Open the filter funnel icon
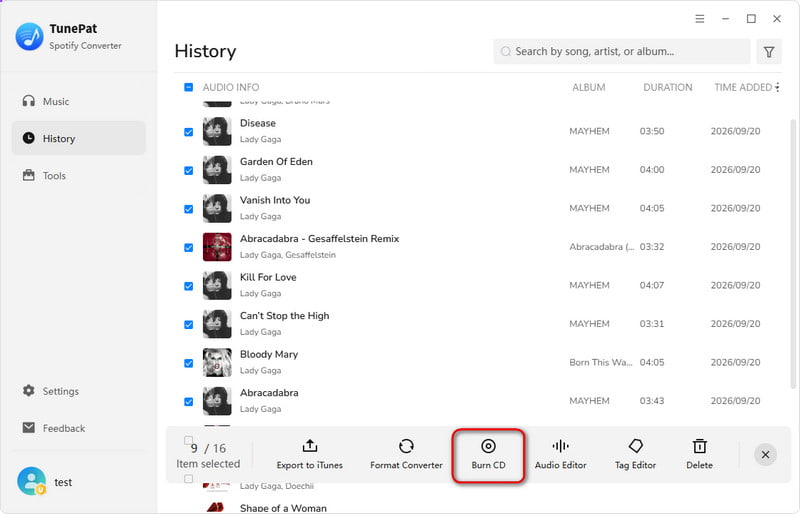The height and width of the screenshot is (514, 800). pos(769,52)
